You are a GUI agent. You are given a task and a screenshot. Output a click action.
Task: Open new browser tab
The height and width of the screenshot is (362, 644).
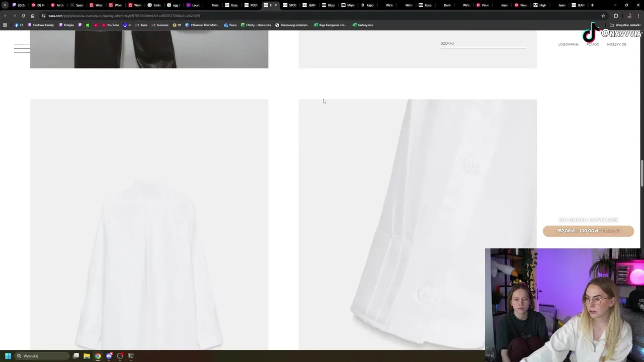point(592,5)
